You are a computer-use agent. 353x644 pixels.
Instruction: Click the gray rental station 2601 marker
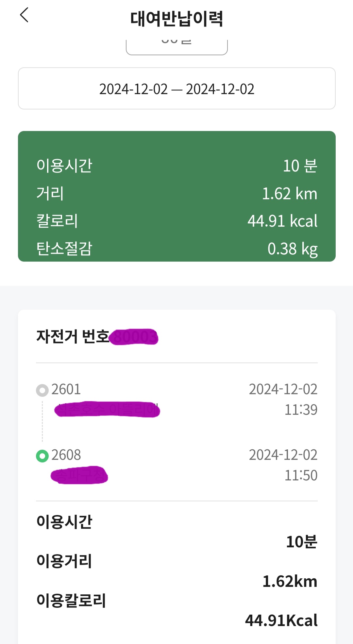click(42, 390)
